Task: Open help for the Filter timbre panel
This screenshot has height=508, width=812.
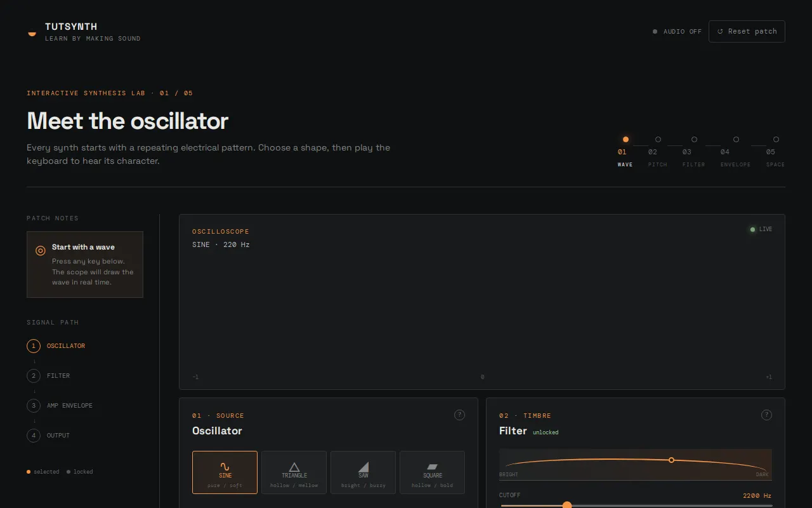Action: [x=766, y=415]
